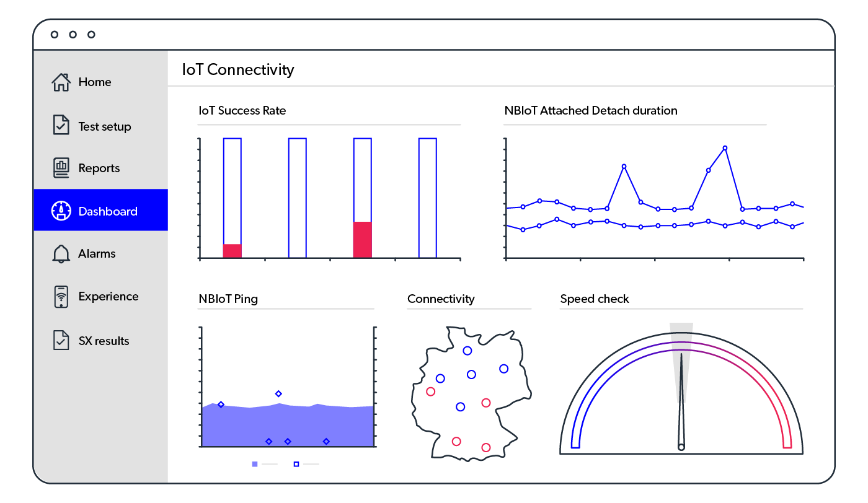Click the highest diamond marker in NBIoT Ping

coord(278,394)
